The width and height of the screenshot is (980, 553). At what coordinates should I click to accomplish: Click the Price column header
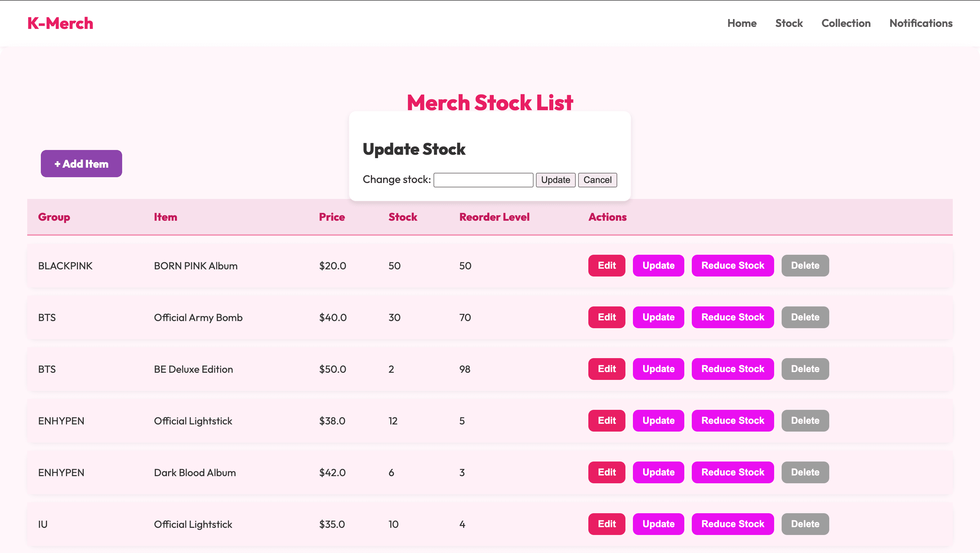[332, 217]
